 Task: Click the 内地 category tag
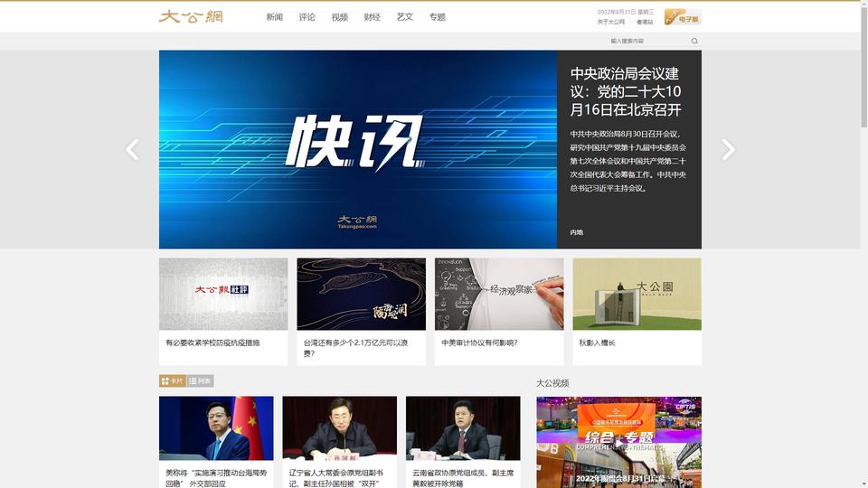pyautogui.click(x=576, y=232)
